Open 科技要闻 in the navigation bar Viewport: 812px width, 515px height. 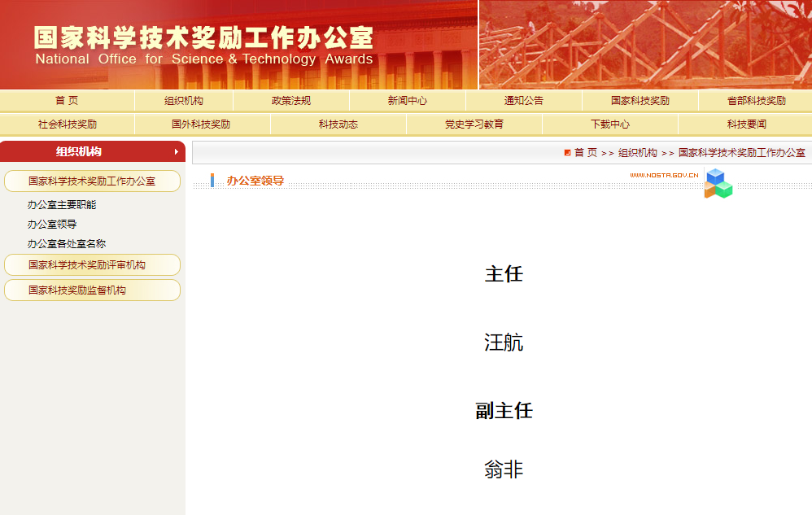746,124
